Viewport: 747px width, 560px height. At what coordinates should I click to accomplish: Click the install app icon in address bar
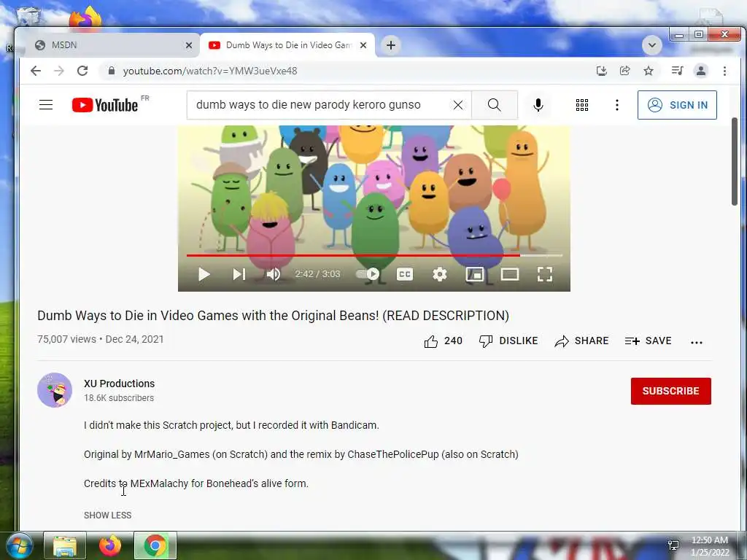point(602,71)
